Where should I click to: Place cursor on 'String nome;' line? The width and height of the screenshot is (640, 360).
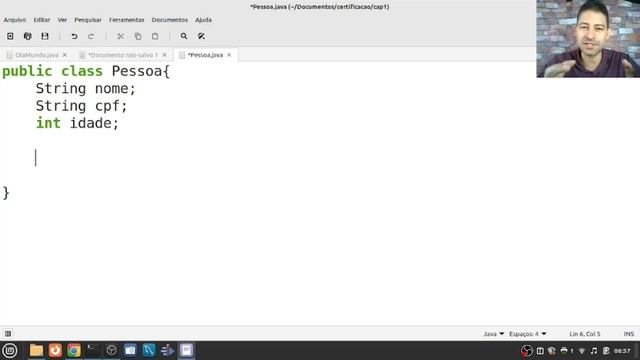(85, 89)
